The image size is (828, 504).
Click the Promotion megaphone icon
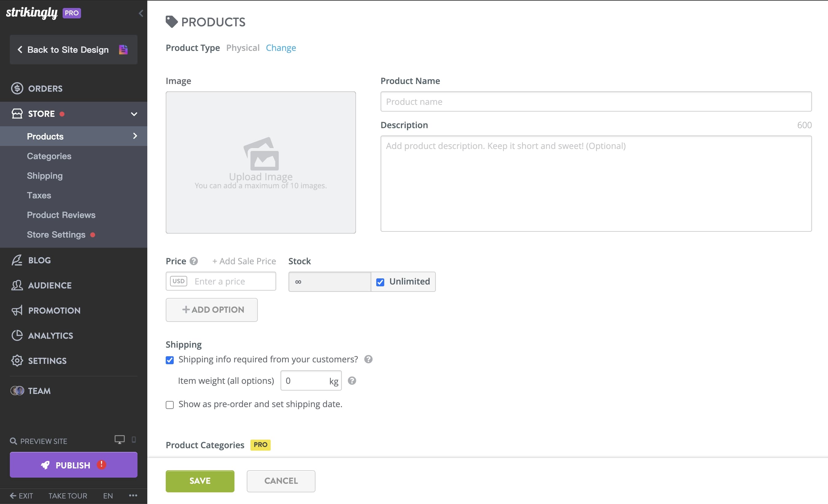[17, 310]
